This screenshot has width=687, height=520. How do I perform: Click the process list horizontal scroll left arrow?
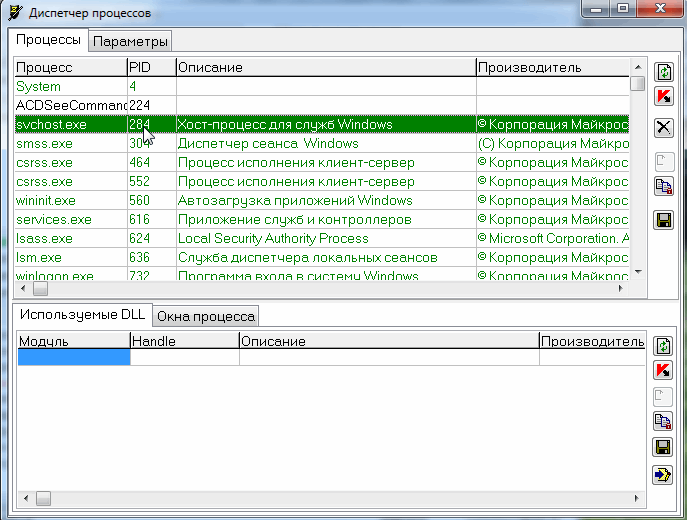(23, 288)
